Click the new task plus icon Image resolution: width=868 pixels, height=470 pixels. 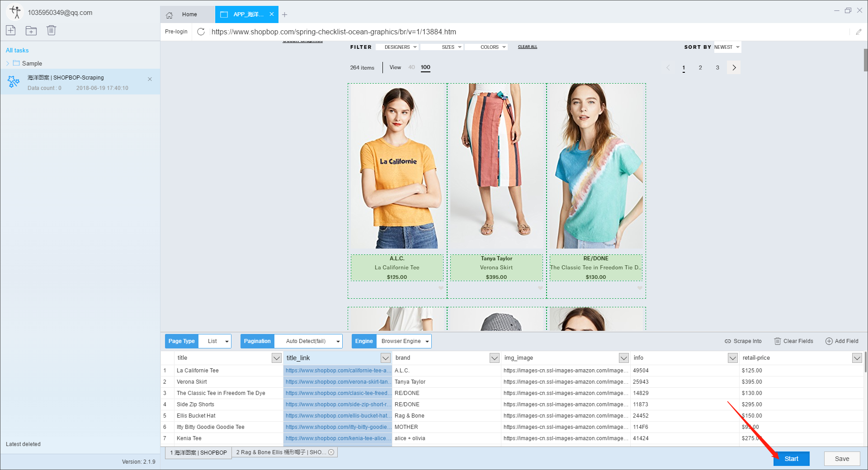[x=11, y=30]
